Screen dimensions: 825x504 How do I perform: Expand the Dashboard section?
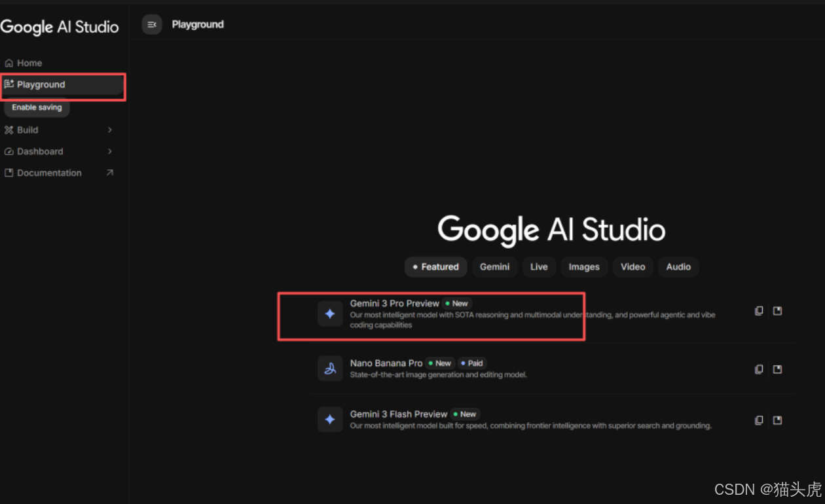pos(109,151)
